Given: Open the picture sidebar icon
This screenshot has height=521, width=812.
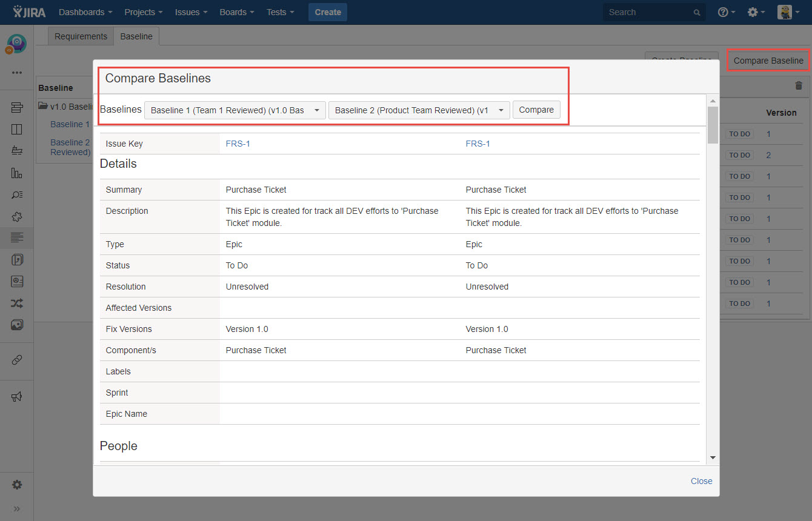Looking at the screenshot, I should tap(17, 325).
